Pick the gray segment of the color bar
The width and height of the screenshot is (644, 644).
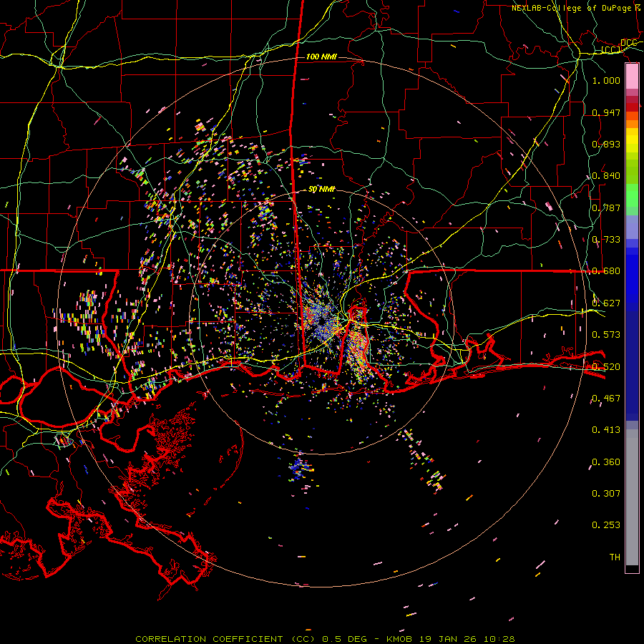coord(632,497)
